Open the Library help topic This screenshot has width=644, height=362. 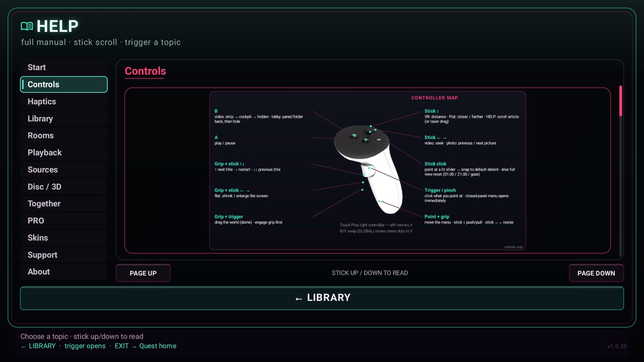click(64, 118)
